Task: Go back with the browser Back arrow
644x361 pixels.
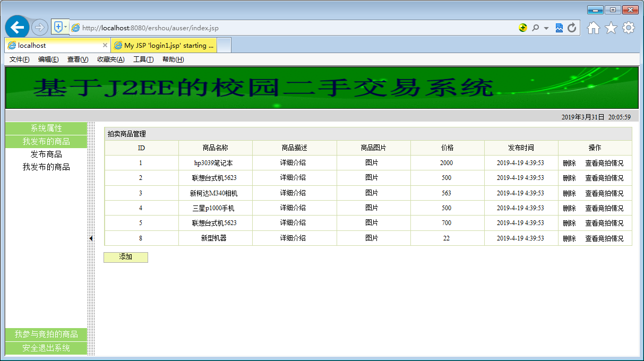Action: pos(18,27)
